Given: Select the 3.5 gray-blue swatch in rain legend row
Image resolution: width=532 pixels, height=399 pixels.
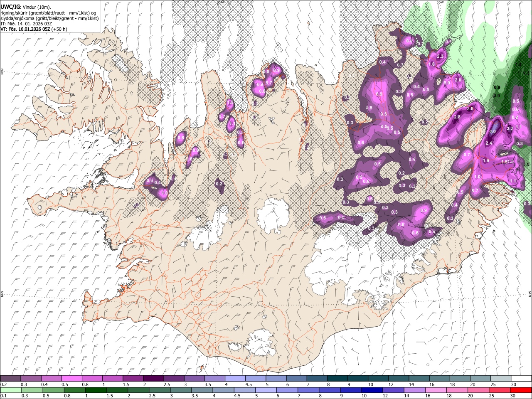Looking at the screenshot, I should click(x=202, y=390).
